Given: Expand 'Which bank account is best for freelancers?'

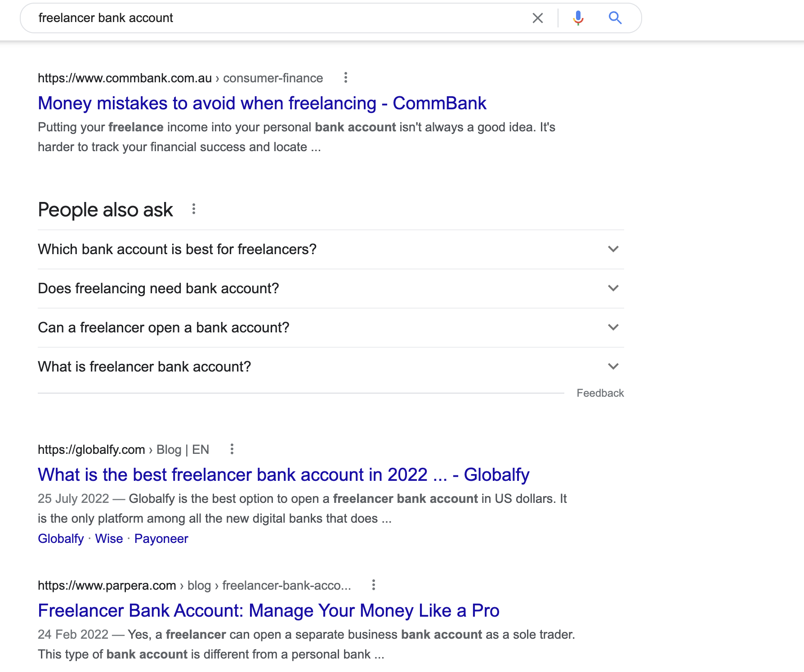Looking at the screenshot, I should tap(331, 249).
